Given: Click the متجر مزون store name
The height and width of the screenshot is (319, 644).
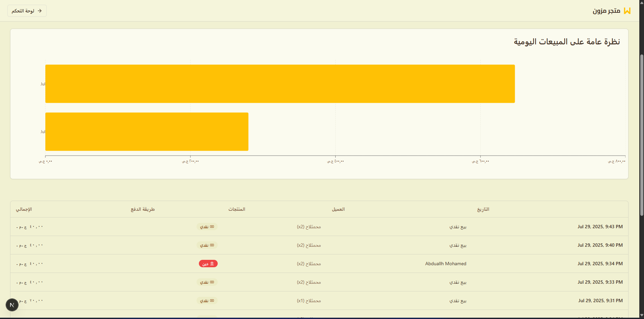Looking at the screenshot, I should click(x=606, y=11).
